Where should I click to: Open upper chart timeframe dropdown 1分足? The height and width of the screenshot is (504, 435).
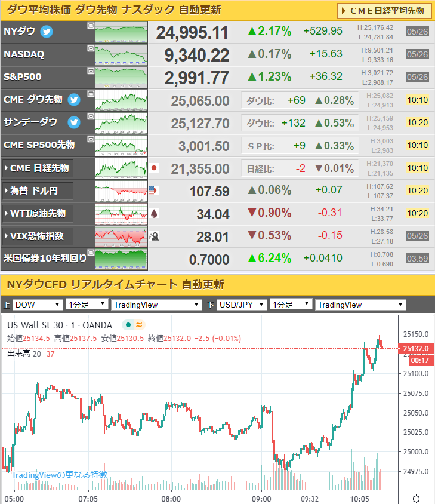click(87, 305)
